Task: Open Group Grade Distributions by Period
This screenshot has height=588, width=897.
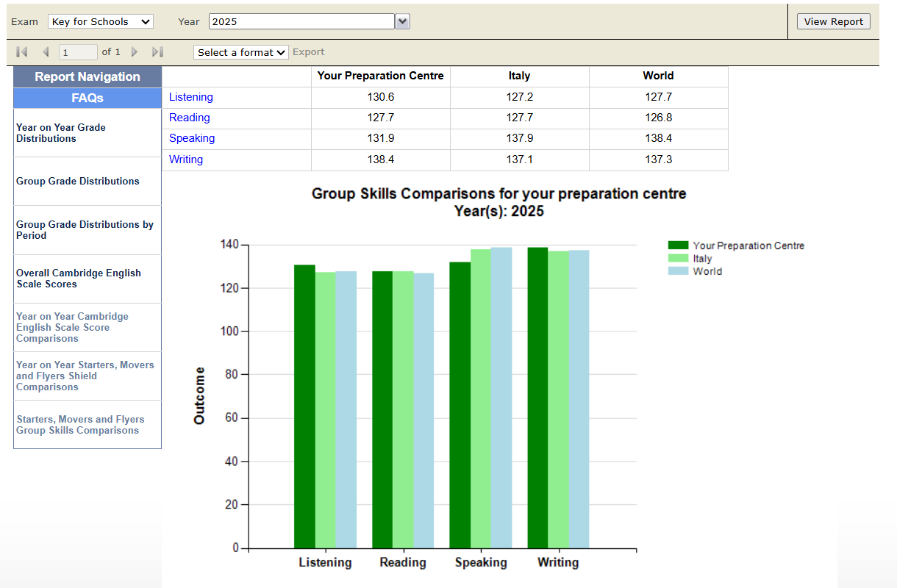Action: (x=85, y=230)
